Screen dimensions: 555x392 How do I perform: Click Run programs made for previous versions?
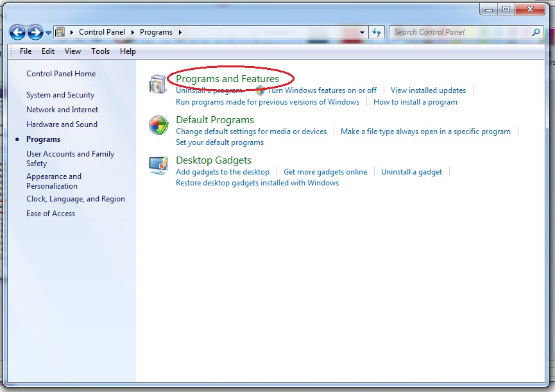click(x=268, y=102)
